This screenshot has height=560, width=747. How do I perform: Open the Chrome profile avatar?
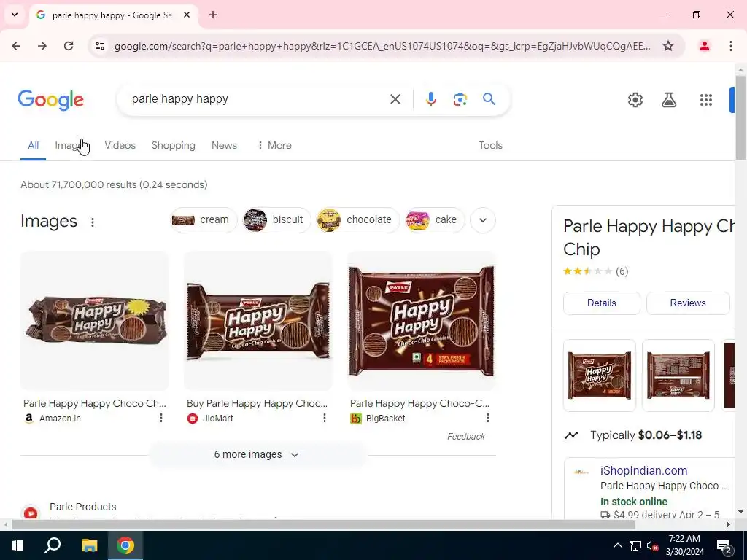coord(704,46)
